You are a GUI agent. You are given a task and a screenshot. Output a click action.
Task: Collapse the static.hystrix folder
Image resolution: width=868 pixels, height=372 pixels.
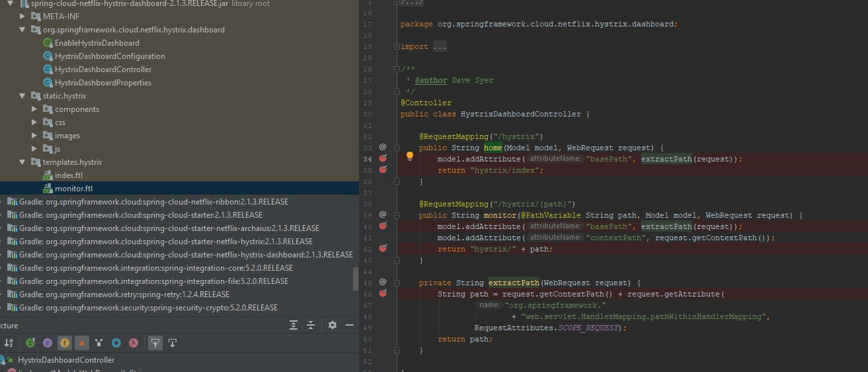click(23, 96)
